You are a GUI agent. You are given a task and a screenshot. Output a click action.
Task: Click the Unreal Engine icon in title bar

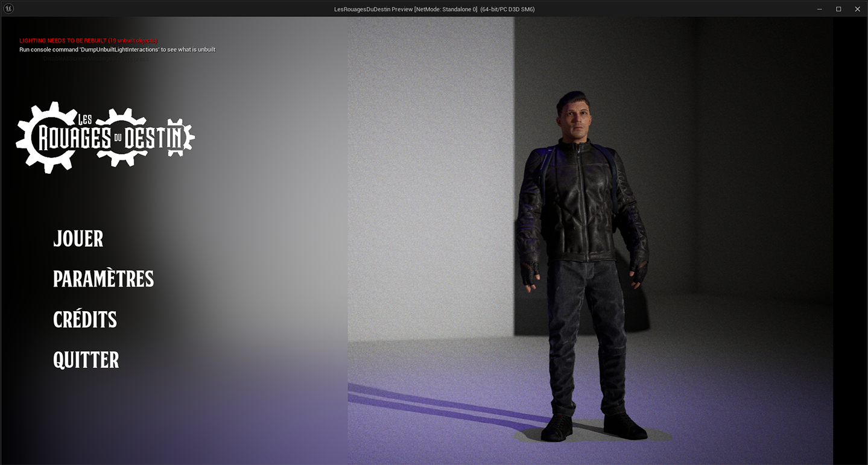click(8, 8)
